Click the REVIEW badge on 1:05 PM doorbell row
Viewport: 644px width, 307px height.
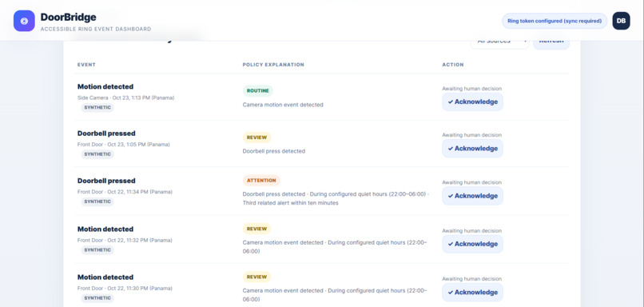click(x=256, y=138)
